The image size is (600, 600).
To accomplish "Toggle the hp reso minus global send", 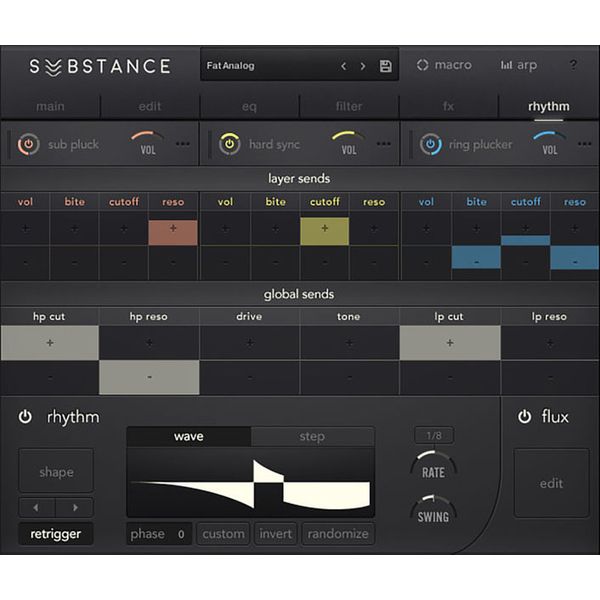I will click(x=149, y=377).
